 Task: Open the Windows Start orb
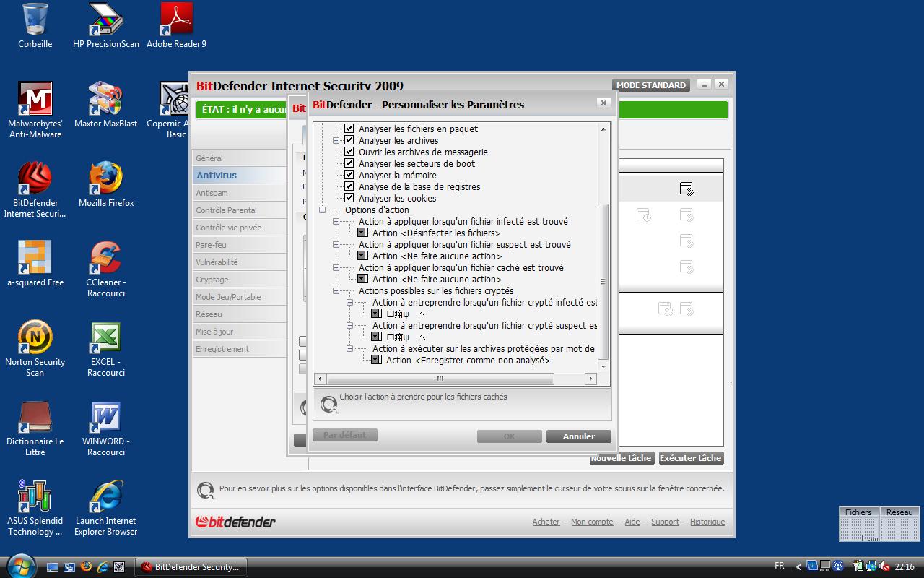tap(19, 565)
